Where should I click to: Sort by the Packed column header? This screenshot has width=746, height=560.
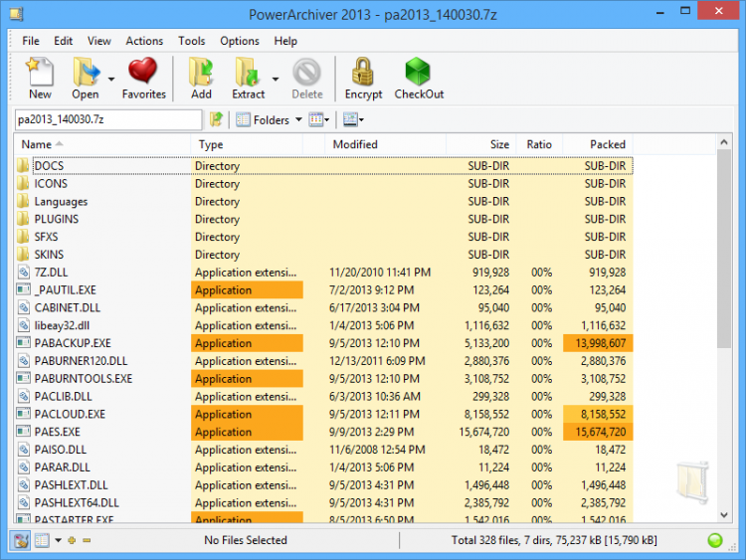click(598, 144)
